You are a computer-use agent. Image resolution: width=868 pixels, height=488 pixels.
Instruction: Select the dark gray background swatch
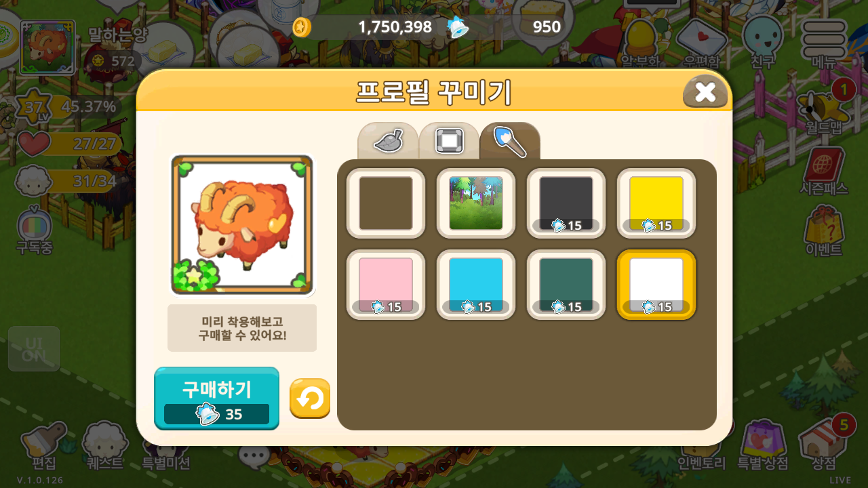(x=566, y=203)
